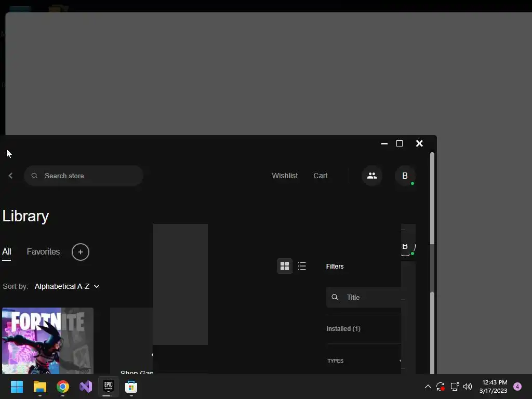Open the B profile avatar menu
The height and width of the screenshot is (399, 532).
click(405, 176)
